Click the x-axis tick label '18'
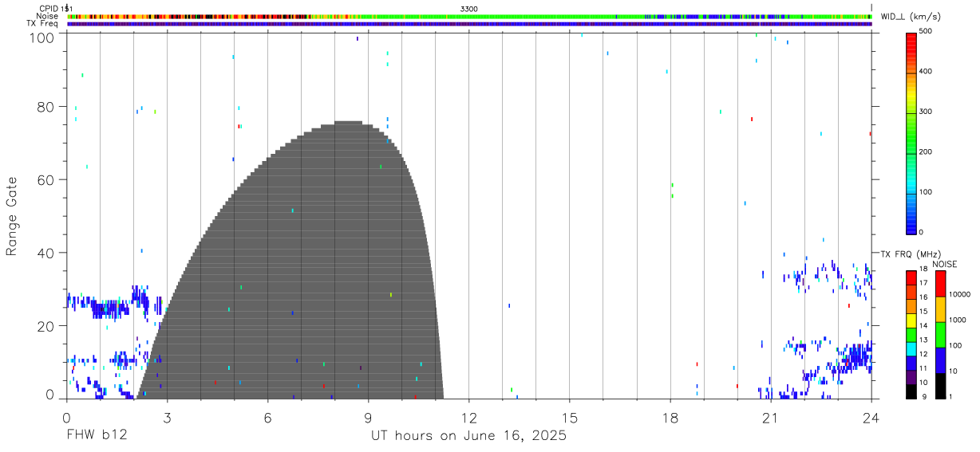This screenshot has height=452, width=980. 670,418
